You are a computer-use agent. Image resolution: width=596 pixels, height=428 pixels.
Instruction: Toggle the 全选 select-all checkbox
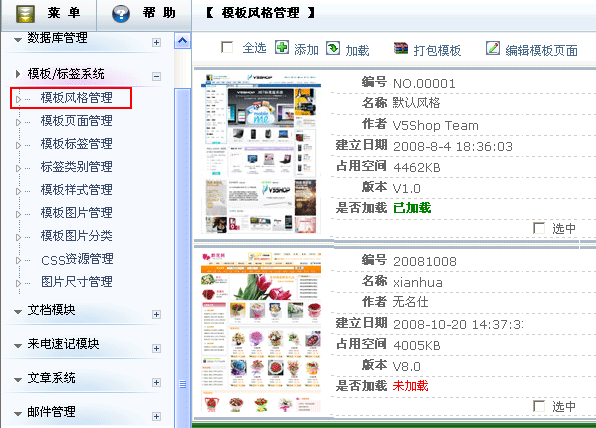click(x=227, y=48)
